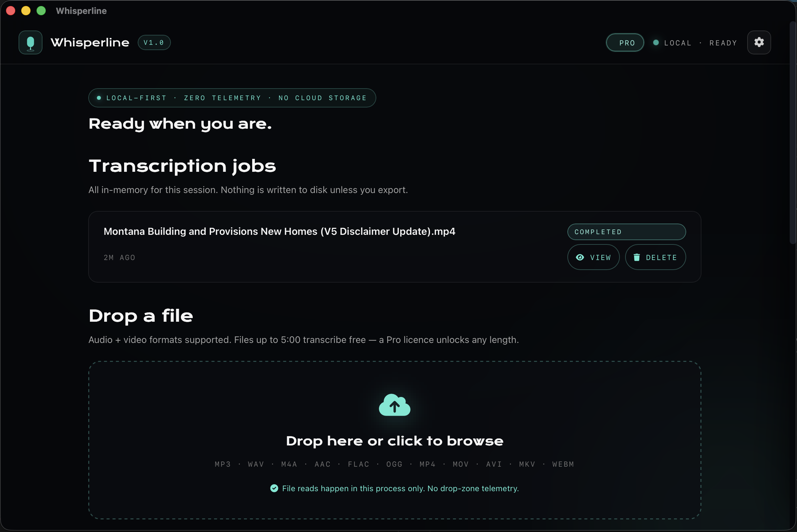Click the vertical scrollbar thumb

pyautogui.click(x=793, y=132)
